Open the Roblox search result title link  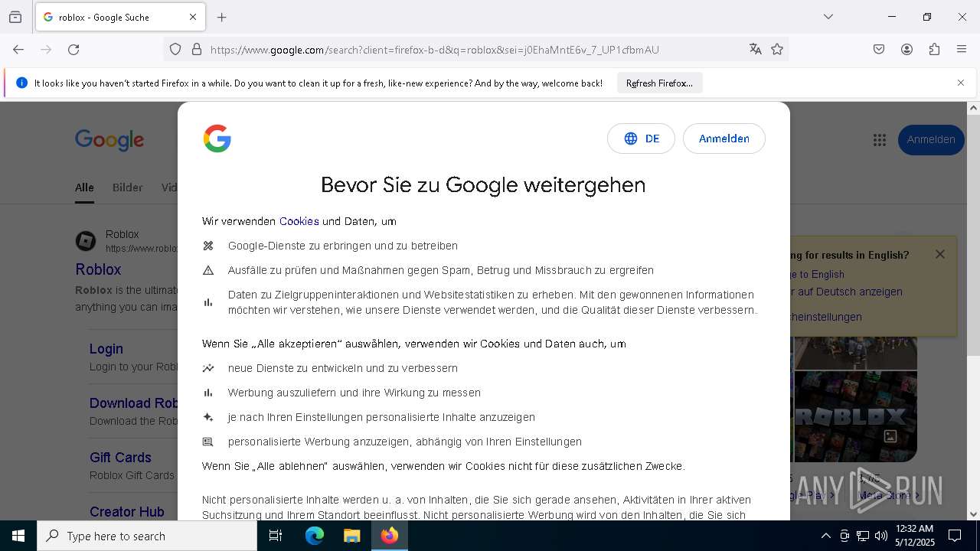point(98,269)
